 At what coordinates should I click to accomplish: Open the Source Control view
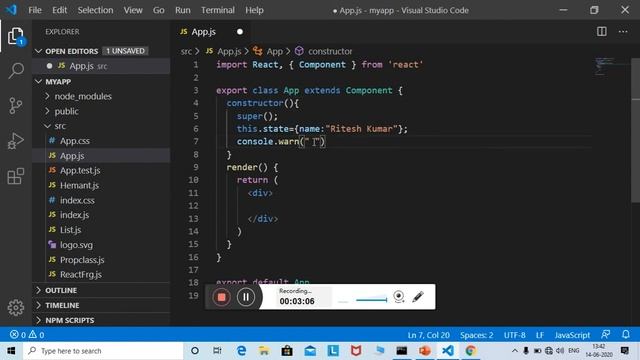point(16,106)
